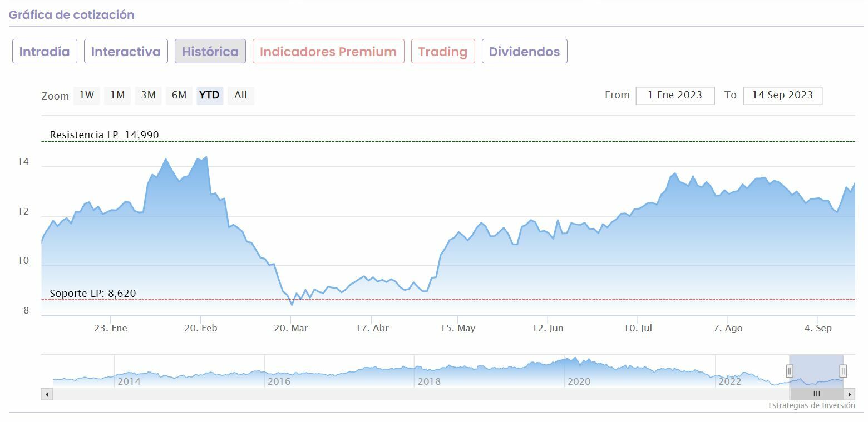Show the Dividendos tab
This screenshot has height=422, width=868.
point(524,52)
